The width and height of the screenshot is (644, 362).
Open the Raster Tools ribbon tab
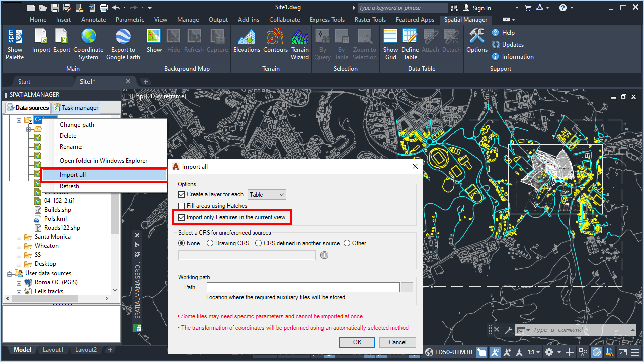coord(370,20)
